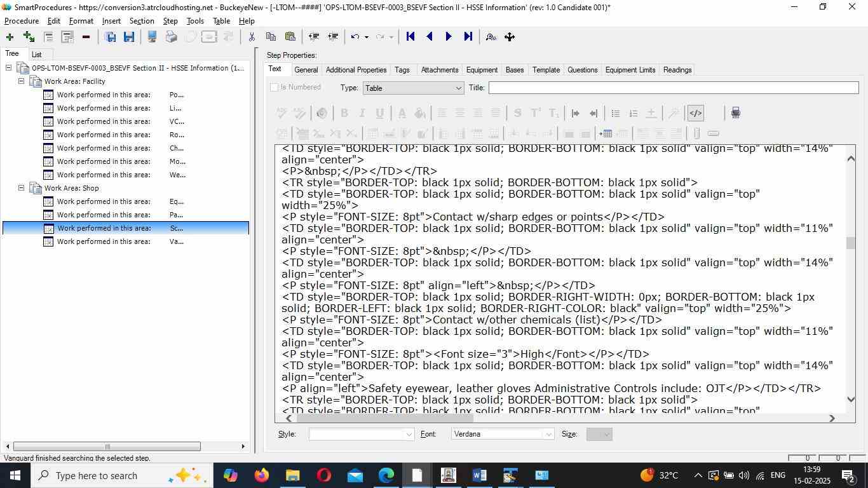This screenshot has height=488, width=868.
Task: Collapse the Work Area: Facility node
Action: tap(22, 81)
